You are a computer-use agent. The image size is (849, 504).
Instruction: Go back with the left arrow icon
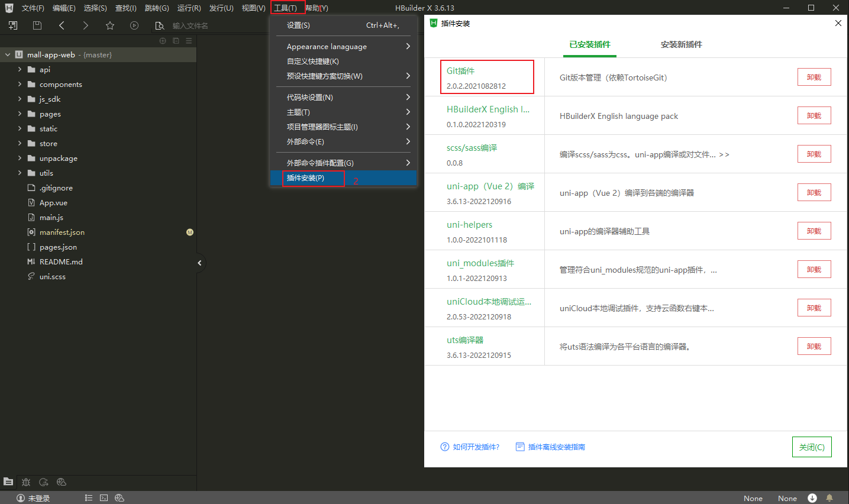[62, 25]
